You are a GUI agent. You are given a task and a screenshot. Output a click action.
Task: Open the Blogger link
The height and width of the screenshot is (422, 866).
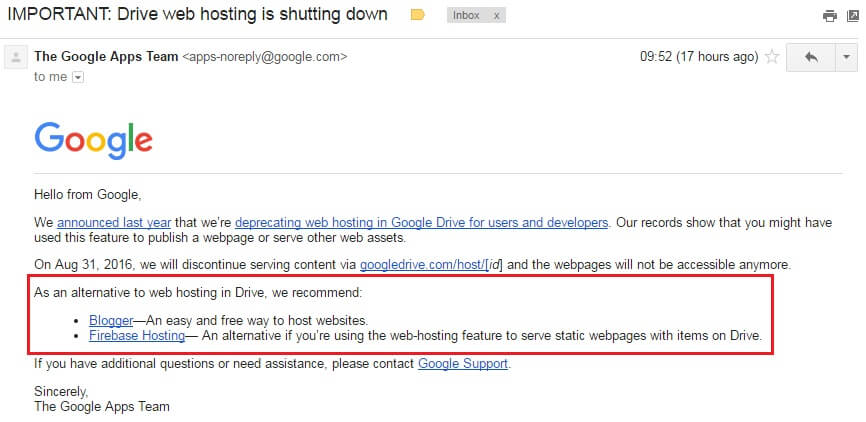110,320
